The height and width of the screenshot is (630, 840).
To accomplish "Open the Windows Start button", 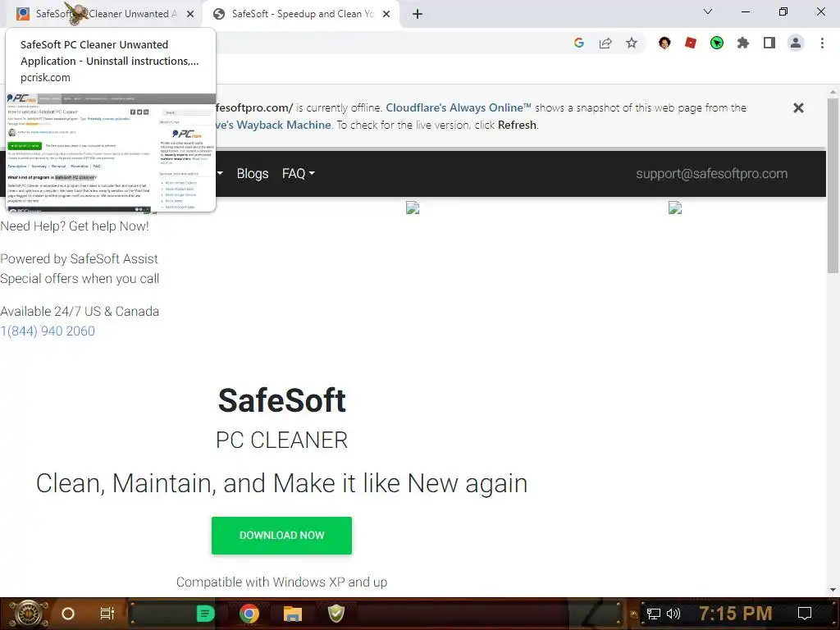I will [x=28, y=614].
